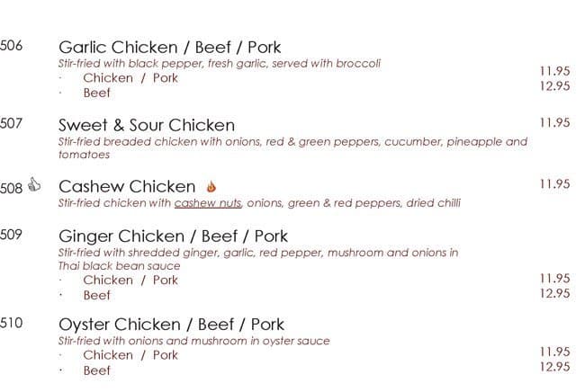This screenshot has height=392, width=585.
Task: Click the Sweet & Sour Chicken title
Action: (146, 125)
